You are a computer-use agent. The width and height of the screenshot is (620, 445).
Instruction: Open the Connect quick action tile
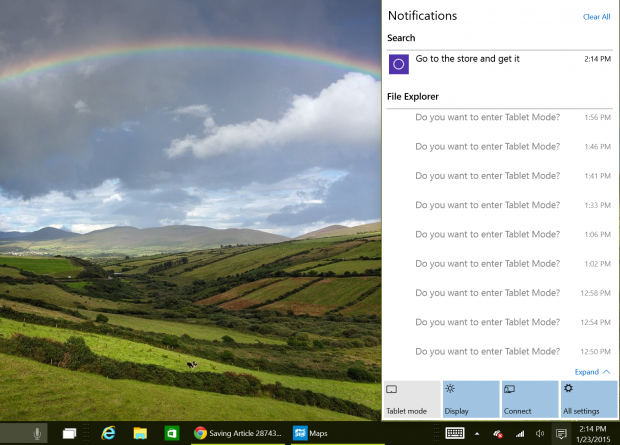(530, 399)
